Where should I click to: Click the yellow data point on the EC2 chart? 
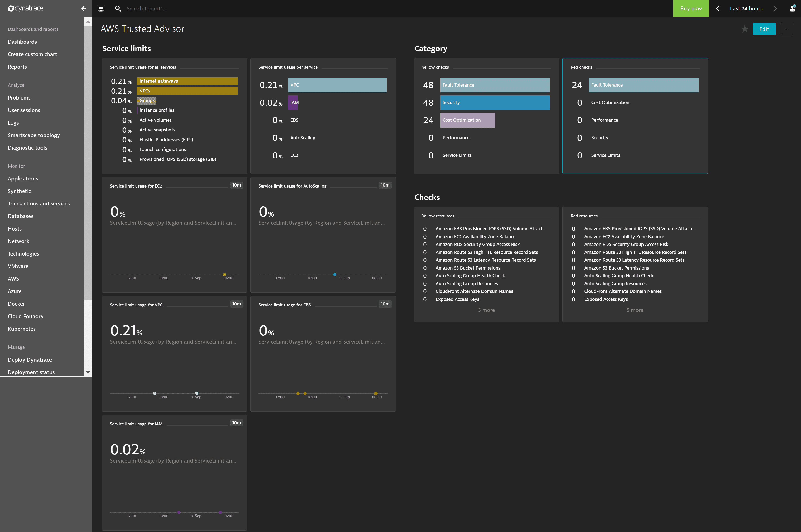pyautogui.click(x=225, y=275)
